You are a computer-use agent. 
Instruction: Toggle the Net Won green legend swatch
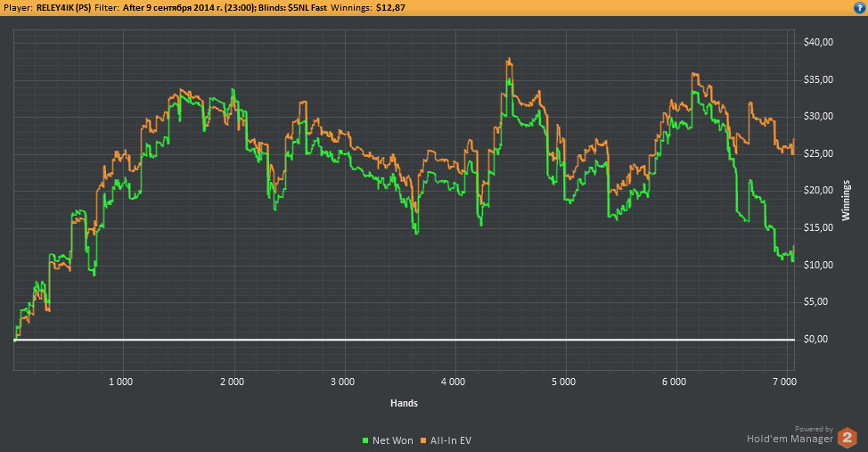tap(365, 440)
